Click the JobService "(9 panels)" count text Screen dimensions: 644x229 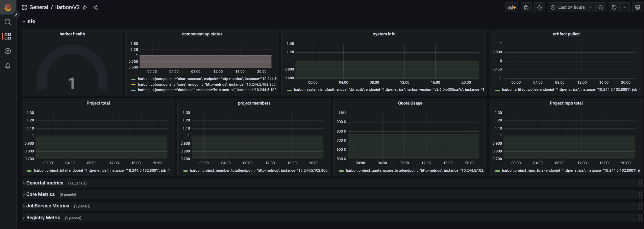(x=82, y=206)
